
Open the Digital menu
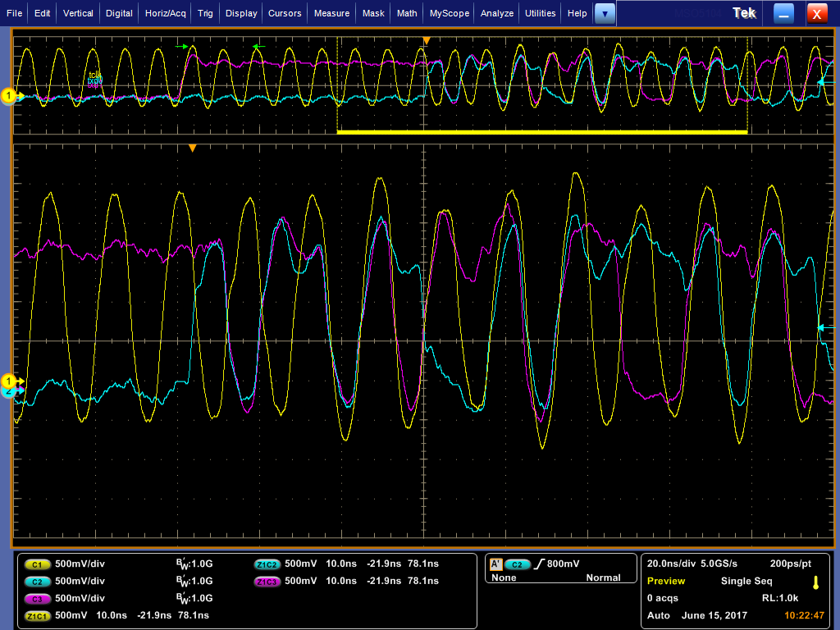coord(118,13)
